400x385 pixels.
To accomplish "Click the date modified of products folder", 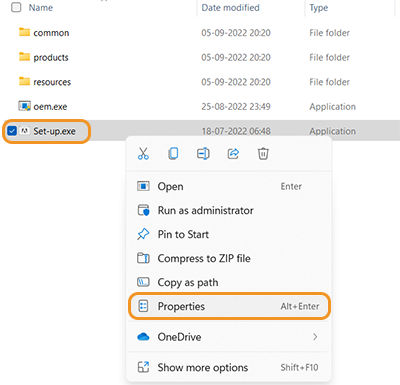I will coord(236,57).
